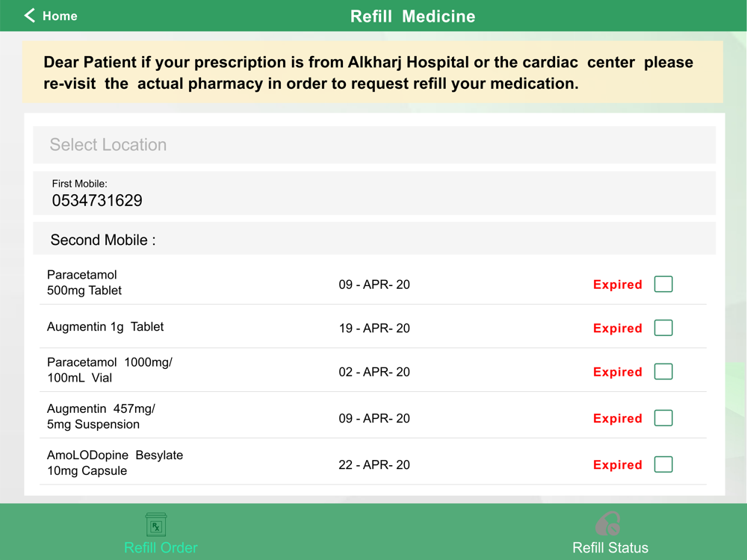Switch to the Refill Status tab
747x560 pixels.
tap(610, 547)
